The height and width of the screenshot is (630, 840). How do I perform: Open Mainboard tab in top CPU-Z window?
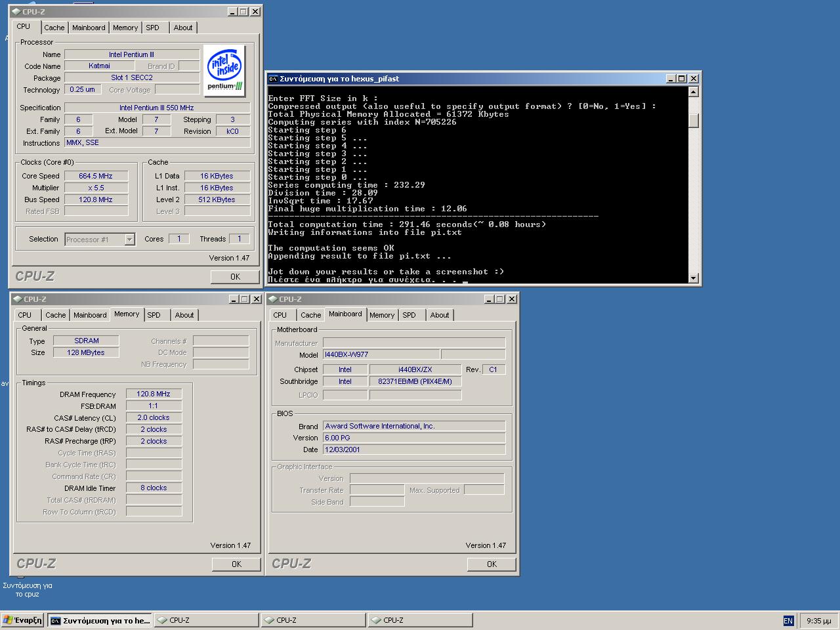point(89,28)
